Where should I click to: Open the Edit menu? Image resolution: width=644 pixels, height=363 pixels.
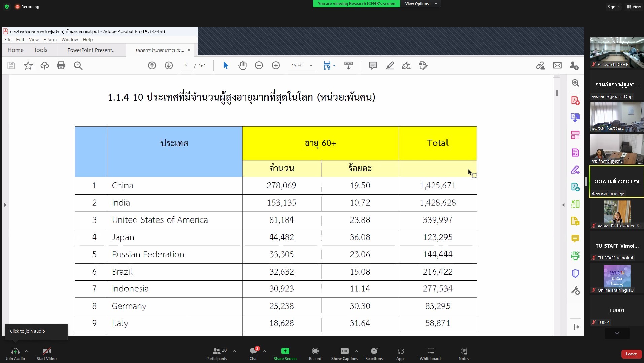click(20, 39)
